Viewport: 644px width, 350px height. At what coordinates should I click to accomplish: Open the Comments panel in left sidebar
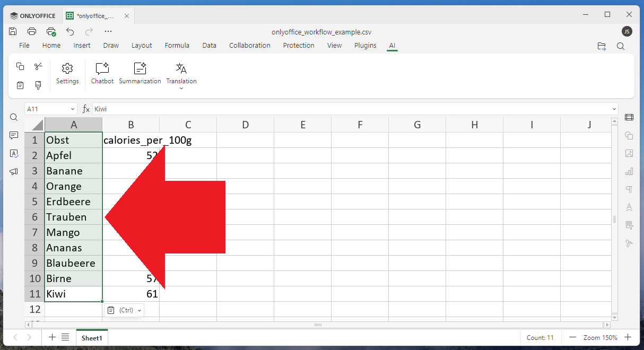14,136
